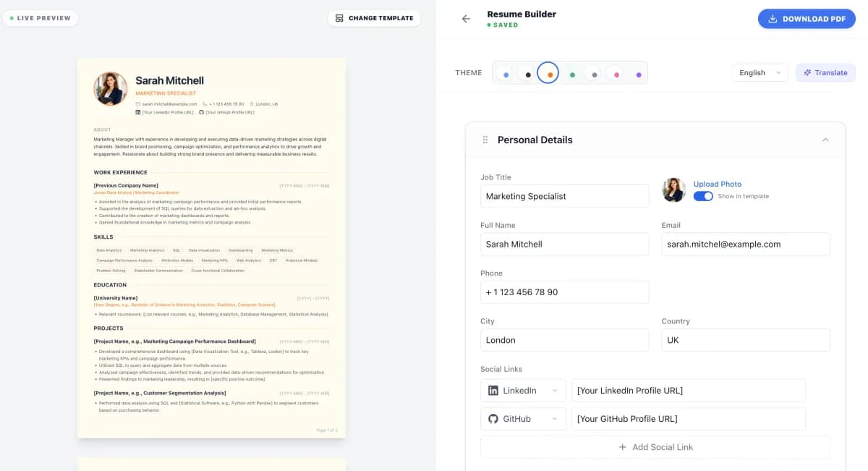Viewport: 868px width, 471px height.
Task: Select the green theme color swatch
Action: pos(572,72)
